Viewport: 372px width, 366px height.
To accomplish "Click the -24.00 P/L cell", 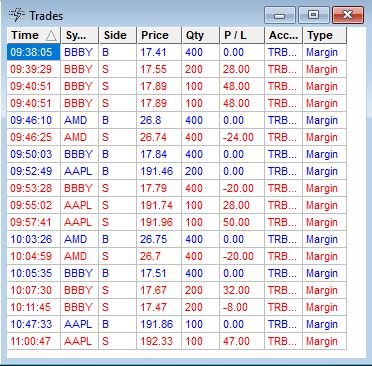I will (242, 137).
